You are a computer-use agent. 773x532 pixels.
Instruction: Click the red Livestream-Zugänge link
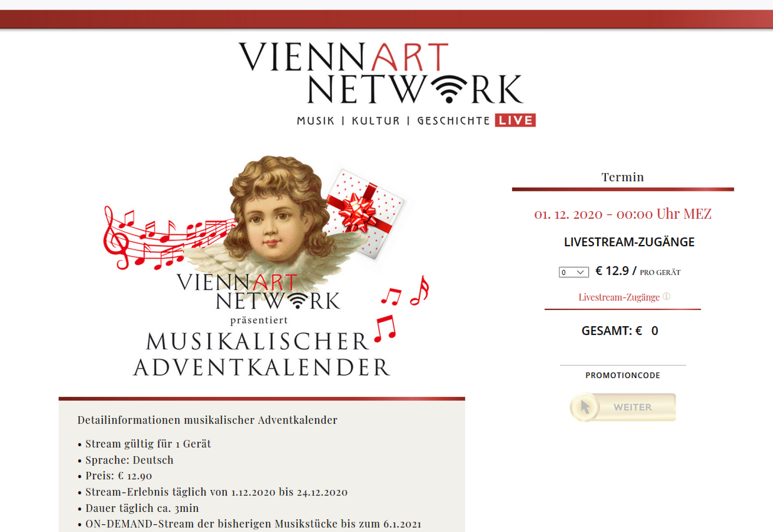tap(619, 297)
